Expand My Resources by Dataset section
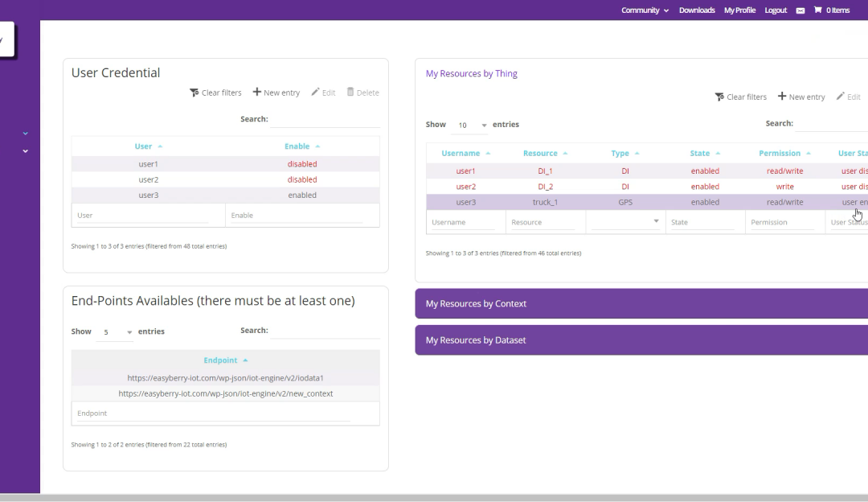This screenshot has height=502, width=868. 641,340
